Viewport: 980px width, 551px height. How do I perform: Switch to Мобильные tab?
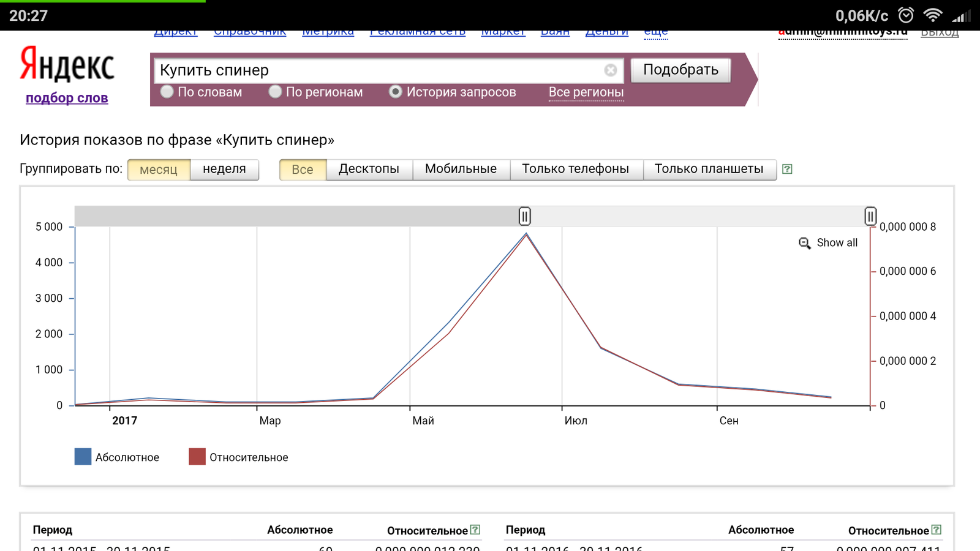461,170
